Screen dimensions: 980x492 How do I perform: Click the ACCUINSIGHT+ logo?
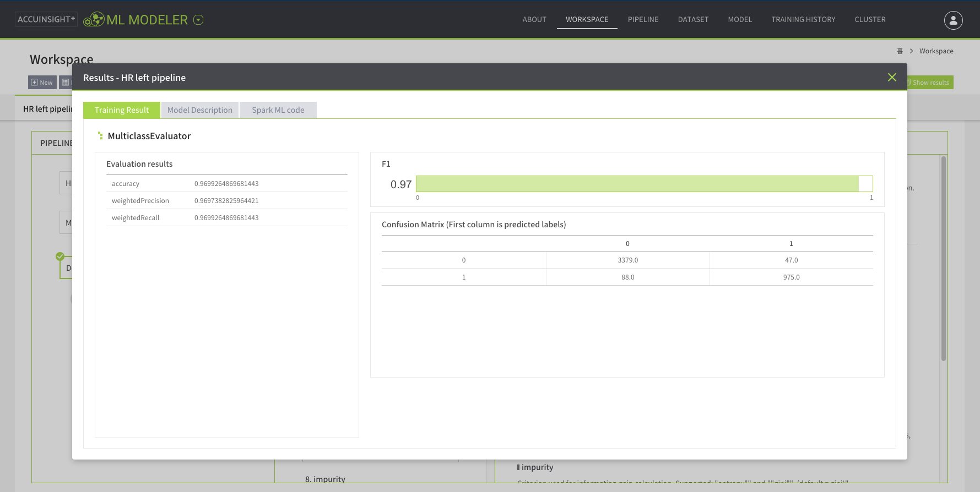point(46,19)
